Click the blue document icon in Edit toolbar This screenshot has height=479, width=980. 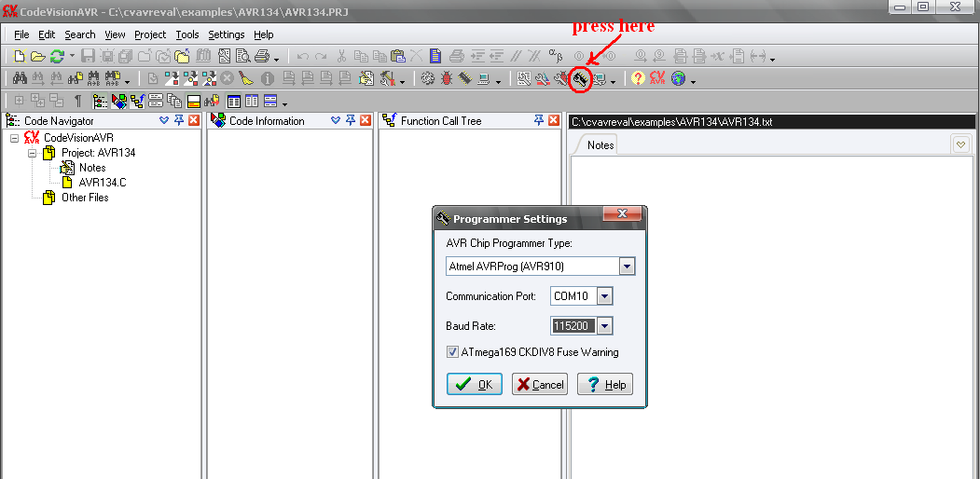pyautogui.click(x=435, y=56)
